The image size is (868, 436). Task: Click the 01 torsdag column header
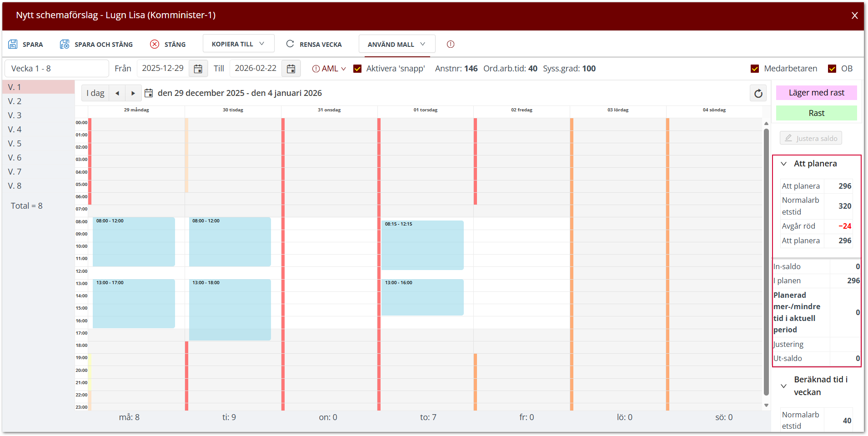coord(426,110)
